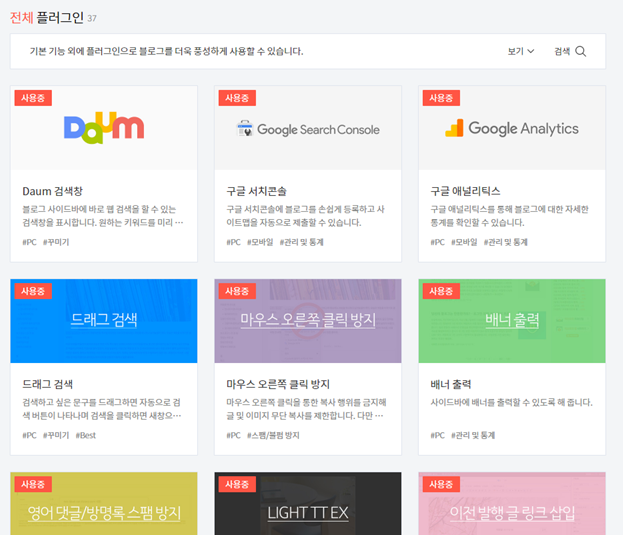This screenshot has height=535, width=623.
Task: Select the 배너 출력 card title
Action: click(x=451, y=384)
